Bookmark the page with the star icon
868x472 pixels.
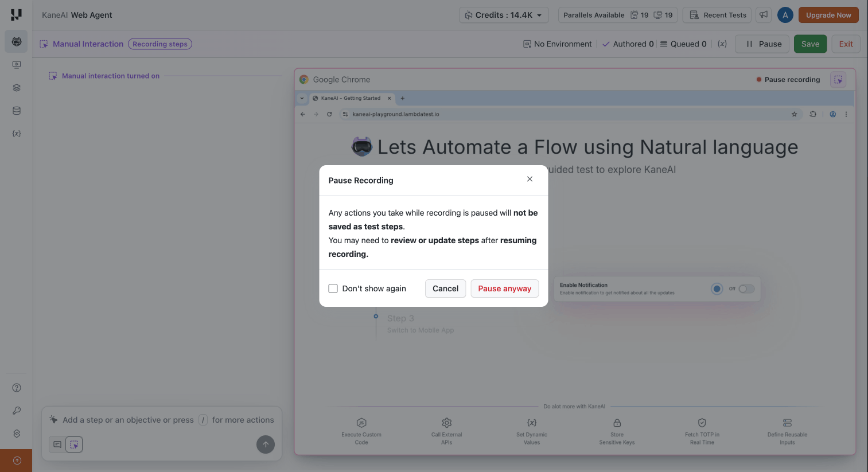coord(795,114)
